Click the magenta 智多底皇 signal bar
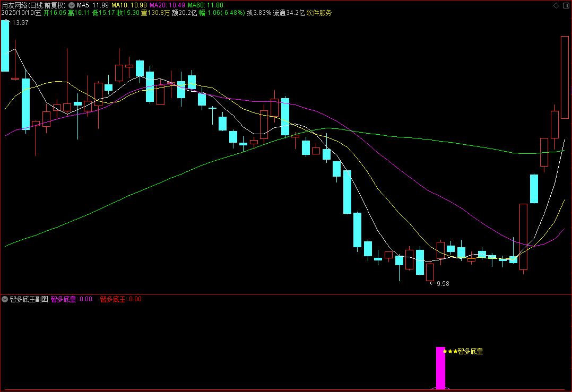The height and width of the screenshot is (392, 572). click(440, 368)
